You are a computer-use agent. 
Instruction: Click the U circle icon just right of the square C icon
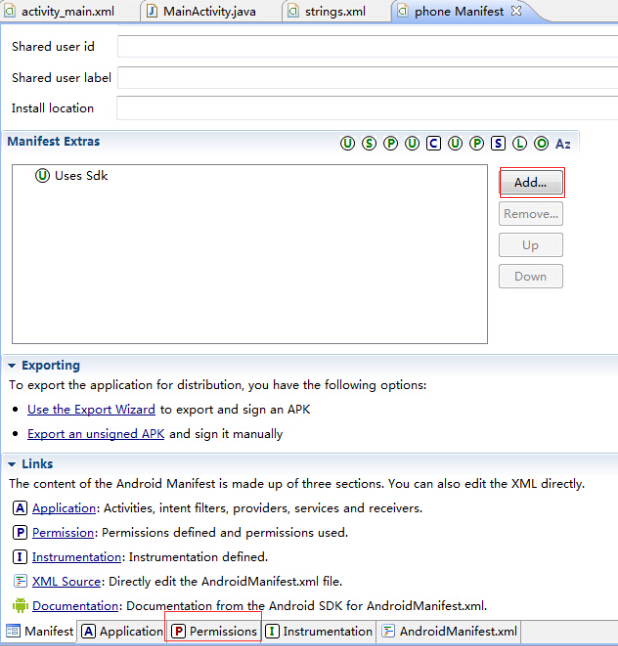pos(455,143)
